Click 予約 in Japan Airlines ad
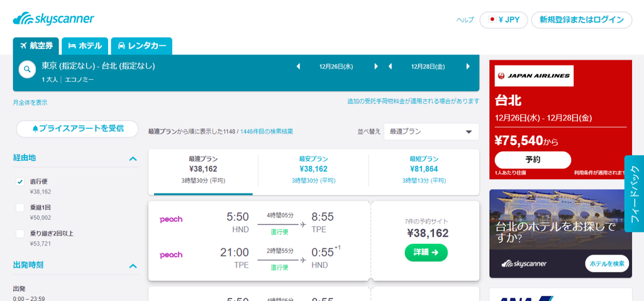Image resolution: width=644 pixels, height=301 pixels. tap(533, 160)
